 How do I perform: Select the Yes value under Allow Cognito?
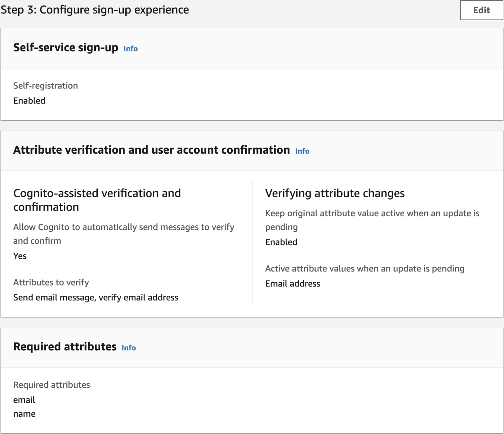pyautogui.click(x=20, y=256)
